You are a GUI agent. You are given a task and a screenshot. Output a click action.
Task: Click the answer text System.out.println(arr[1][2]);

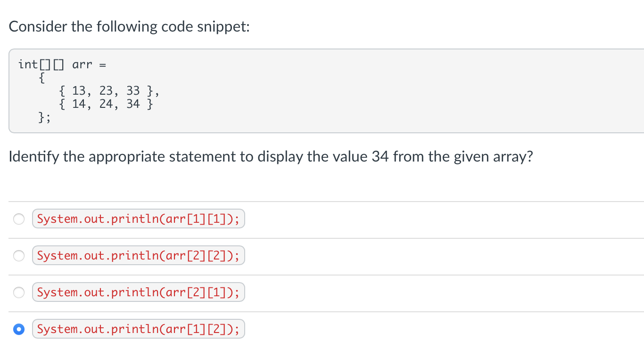138,329
